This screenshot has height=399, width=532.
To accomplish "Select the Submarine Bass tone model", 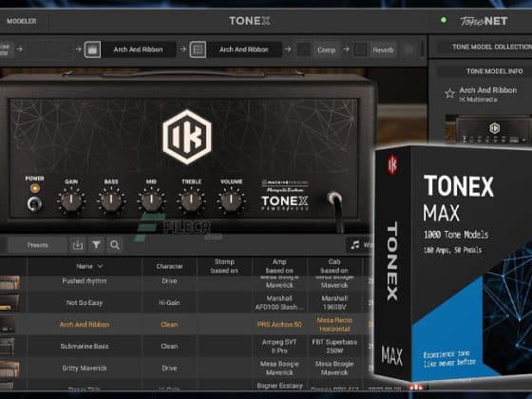I will tap(85, 346).
